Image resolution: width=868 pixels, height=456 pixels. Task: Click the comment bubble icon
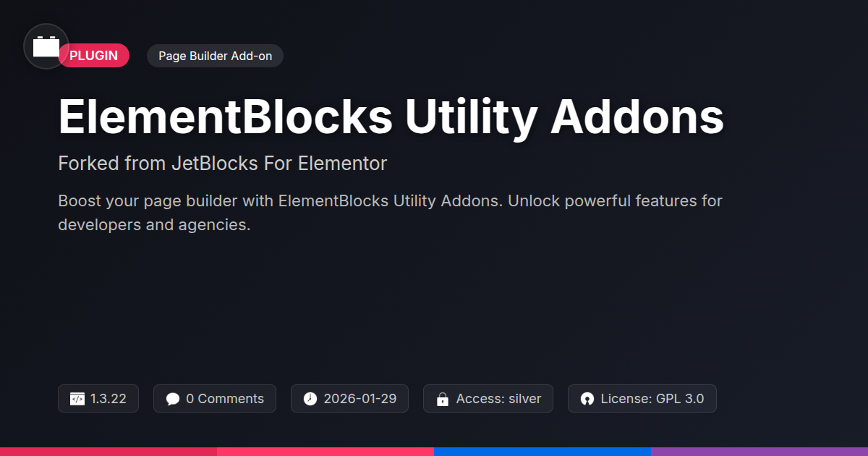coord(172,399)
